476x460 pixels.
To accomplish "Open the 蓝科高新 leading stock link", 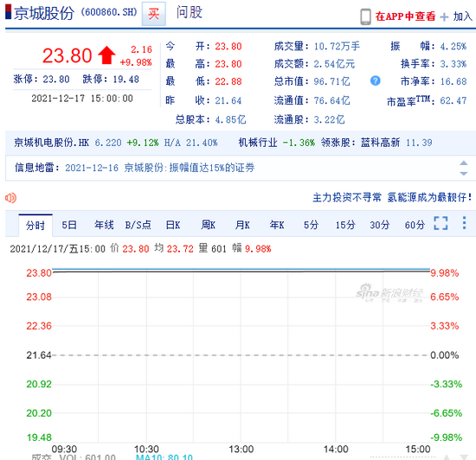I will (380, 143).
